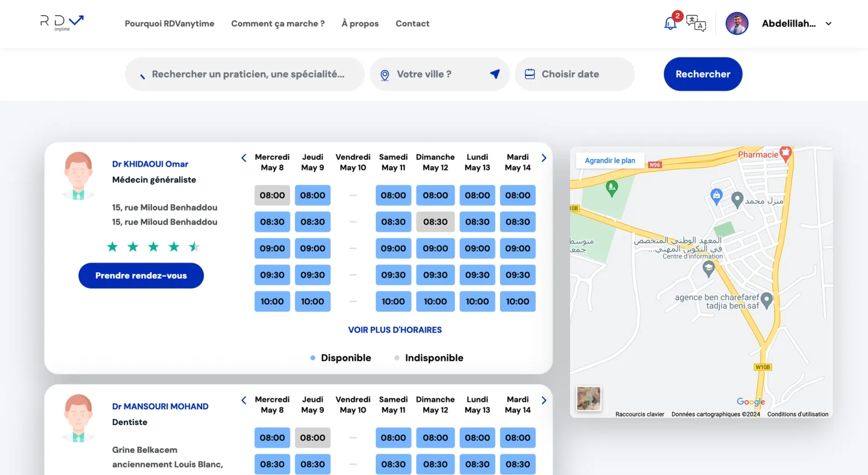Click agence ben charefaref map marker
Screen dimensions: 868x475
tap(766, 300)
